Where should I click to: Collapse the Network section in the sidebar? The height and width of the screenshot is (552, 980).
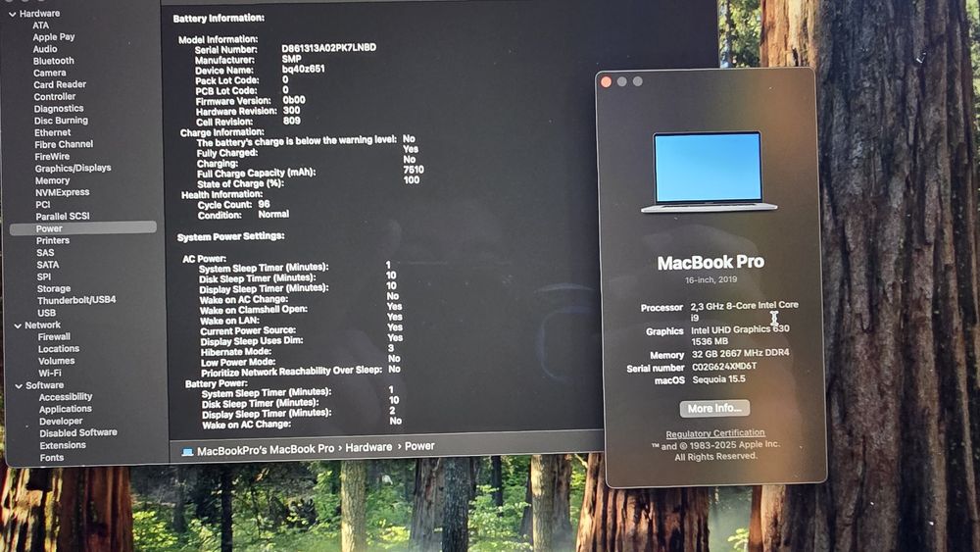(18, 326)
